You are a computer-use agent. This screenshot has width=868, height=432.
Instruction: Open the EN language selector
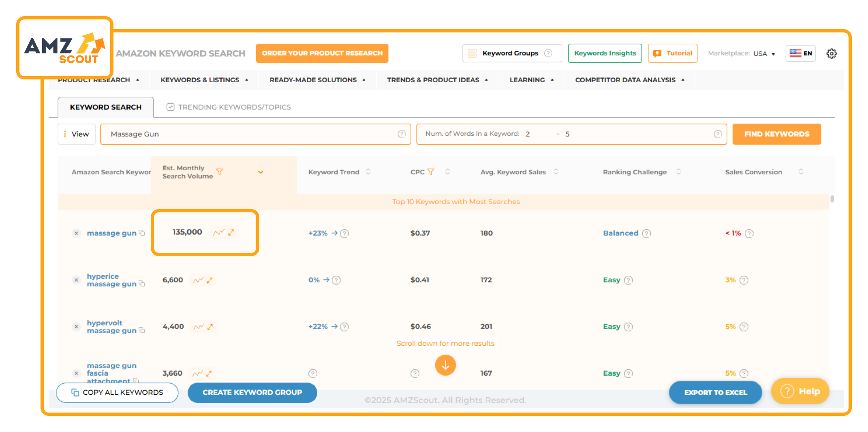801,53
